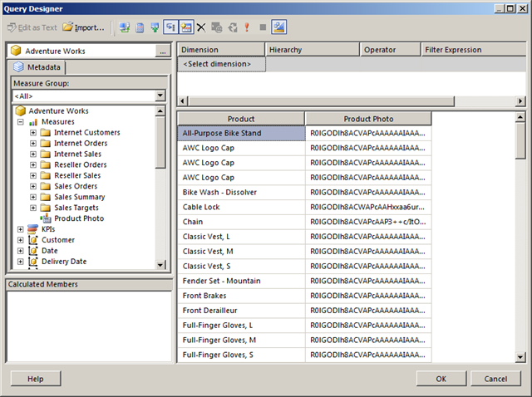Toggle the AutoExecute toolbar button
Image resolution: width=532 pixels, height=397 pixels.
pyautogui.click(x=186, y=27)
